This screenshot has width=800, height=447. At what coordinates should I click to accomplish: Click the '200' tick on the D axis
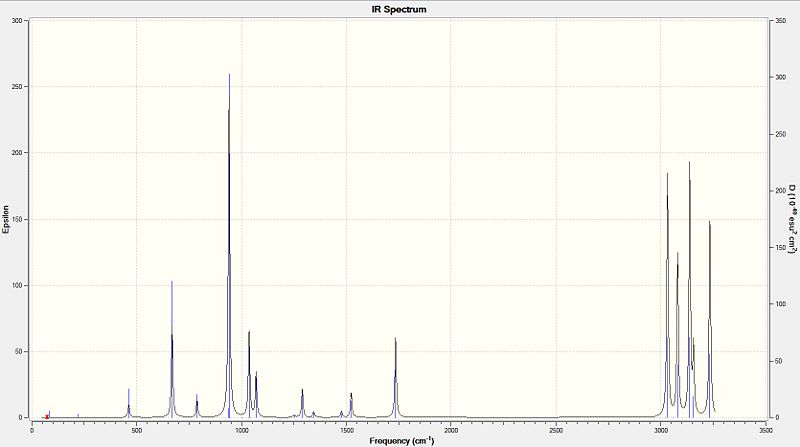point(780,191)
